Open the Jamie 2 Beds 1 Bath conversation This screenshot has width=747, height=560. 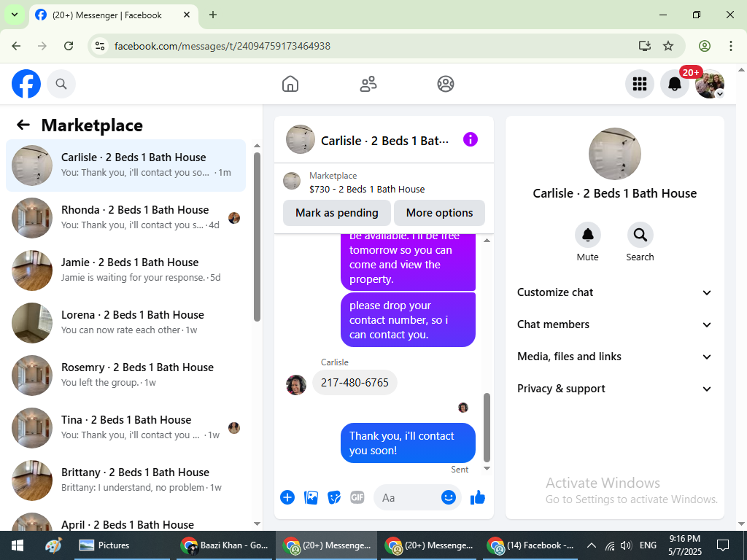125,271
